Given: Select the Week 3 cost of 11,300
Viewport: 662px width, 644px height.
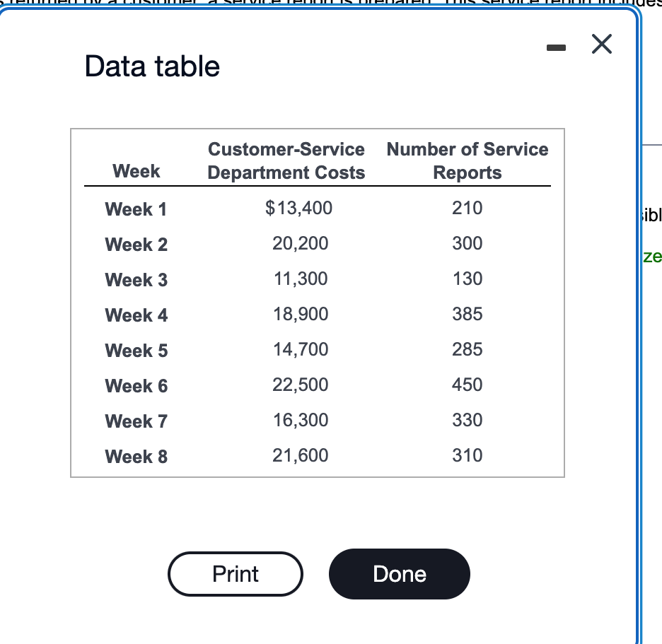Looking at the screenshot, I should (300, 279).
